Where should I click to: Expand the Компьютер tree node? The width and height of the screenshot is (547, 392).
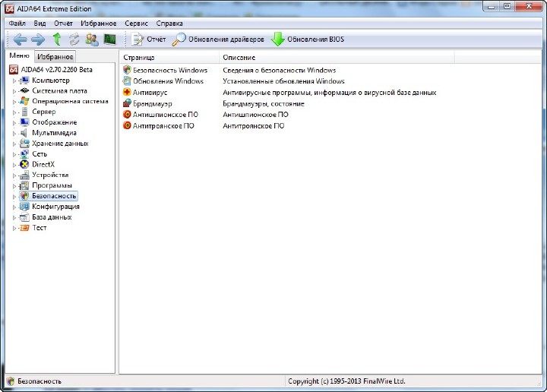tap(14, 81)
